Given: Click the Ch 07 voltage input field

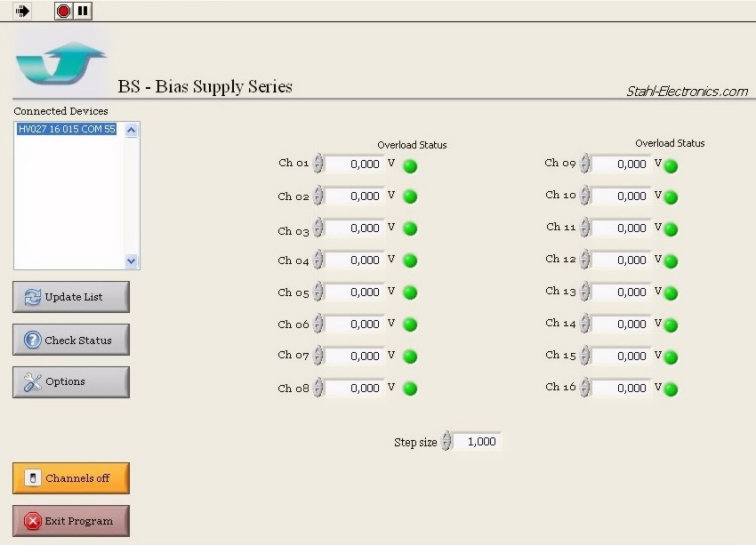Looking at the screenshot, I should 354,356.
